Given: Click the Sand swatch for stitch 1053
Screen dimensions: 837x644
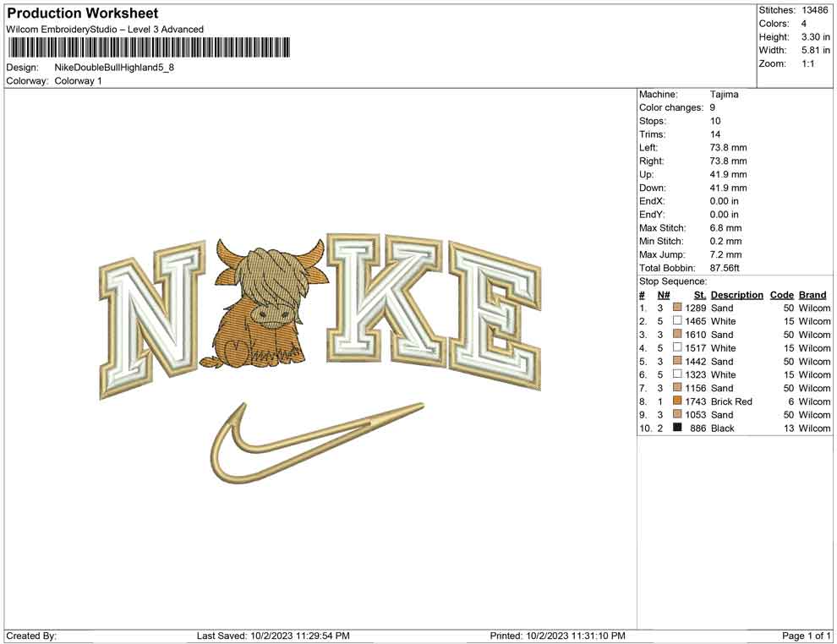Looking at the screenshot, I should [x=677, y=414].
